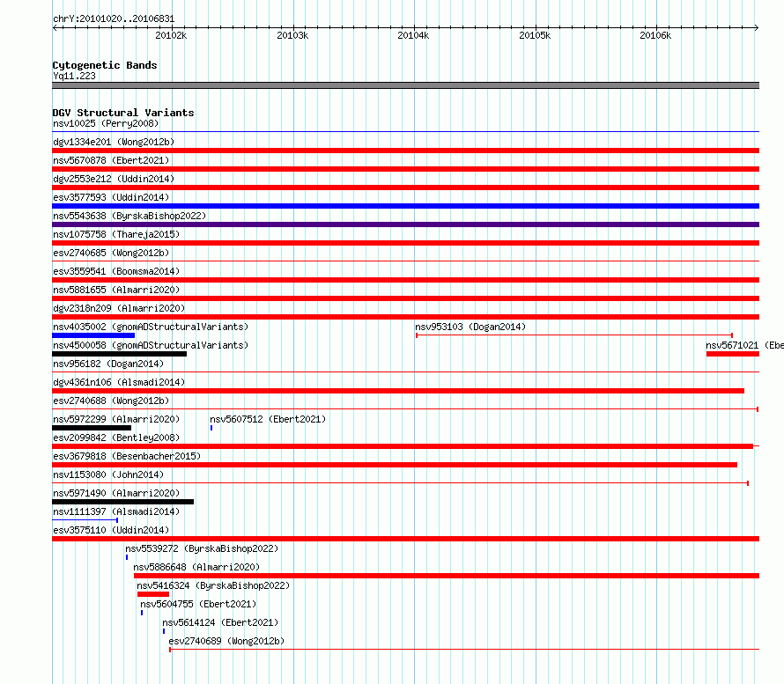Click the esv2740688 (Wong2012b) label
784x684 pixels.
[111, 401]
